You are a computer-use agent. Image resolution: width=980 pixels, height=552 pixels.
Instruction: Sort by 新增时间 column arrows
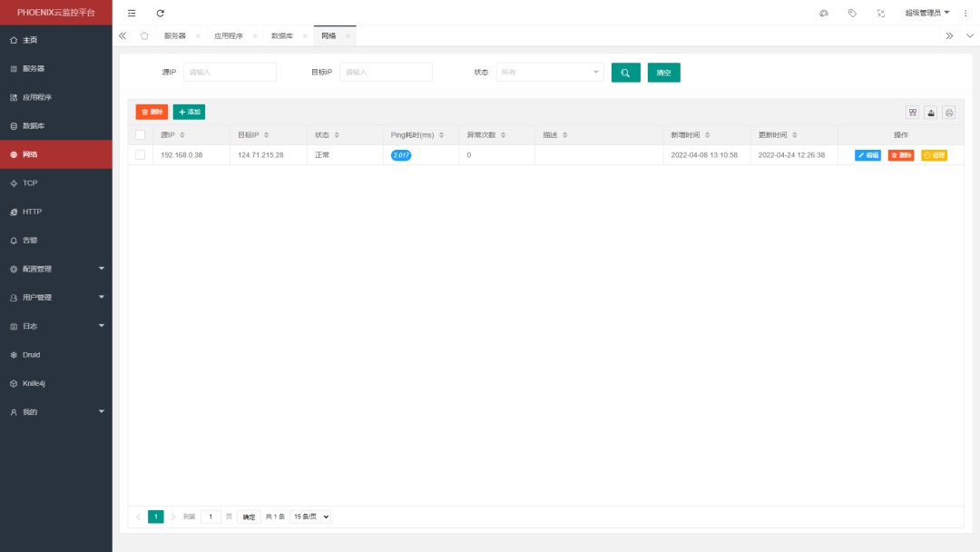708,135
